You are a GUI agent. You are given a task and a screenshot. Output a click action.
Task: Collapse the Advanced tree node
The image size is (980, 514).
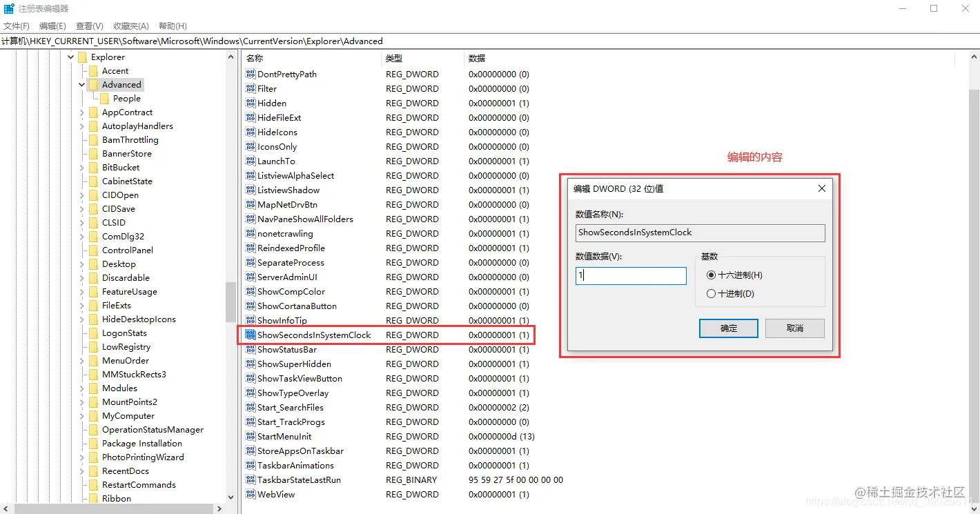pyautogui.click(x=81, y=85)
